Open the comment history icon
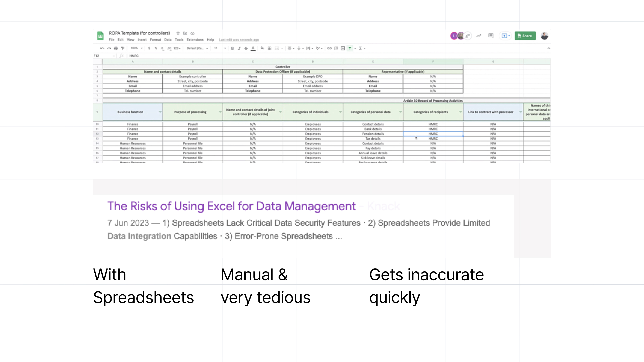Screen dimensions: 644x362 pyautogui.click(x=491, y=36)
